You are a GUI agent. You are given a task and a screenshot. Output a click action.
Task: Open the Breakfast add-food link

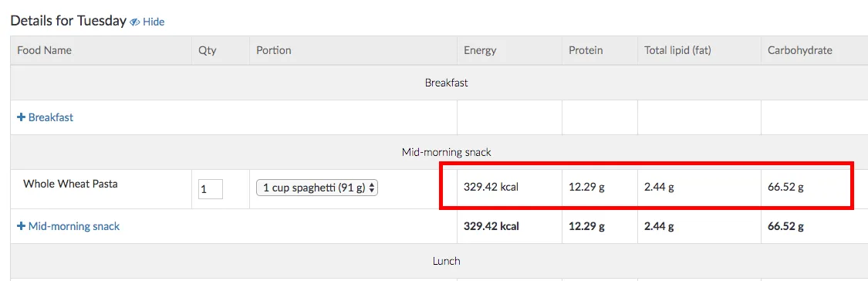click(46, 117)
